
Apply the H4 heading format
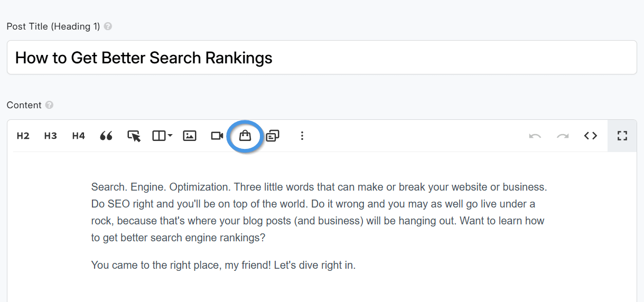click(78, 136)
